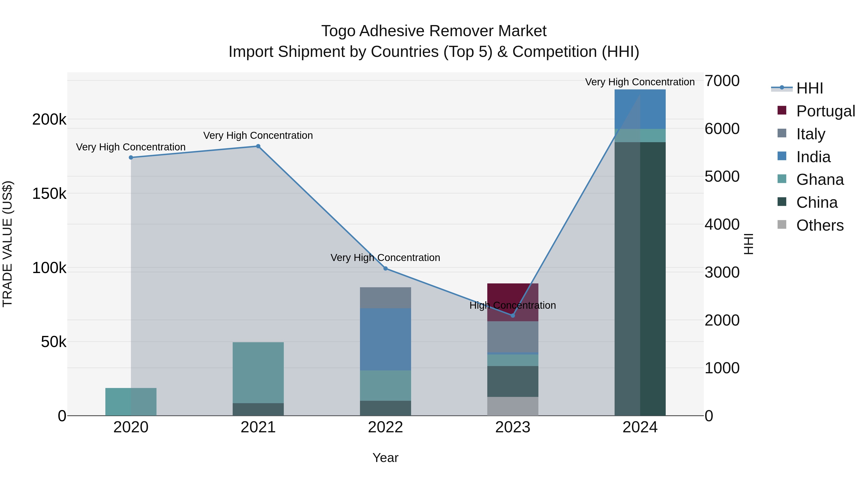Click the China segment of the 2021 bar
Viewport: 868px width, 488px height.
[258, 409]
